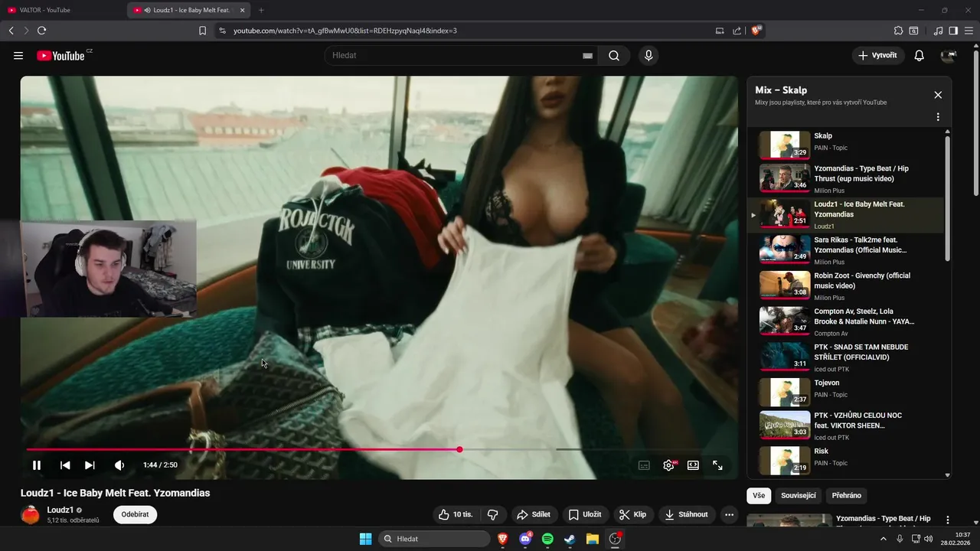Open the Brave main menu
This screenshot has height=551, width=980.
[x=969, y=31]
